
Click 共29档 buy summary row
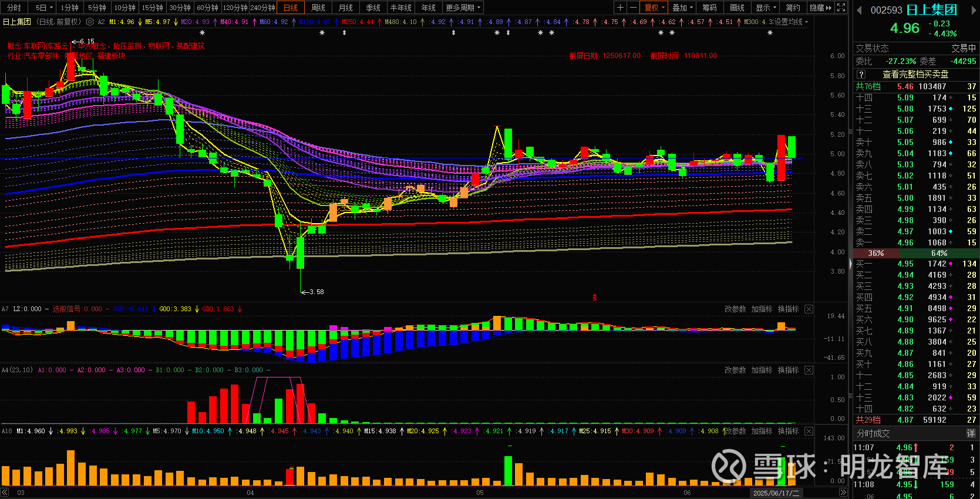[x=916, y=420]
